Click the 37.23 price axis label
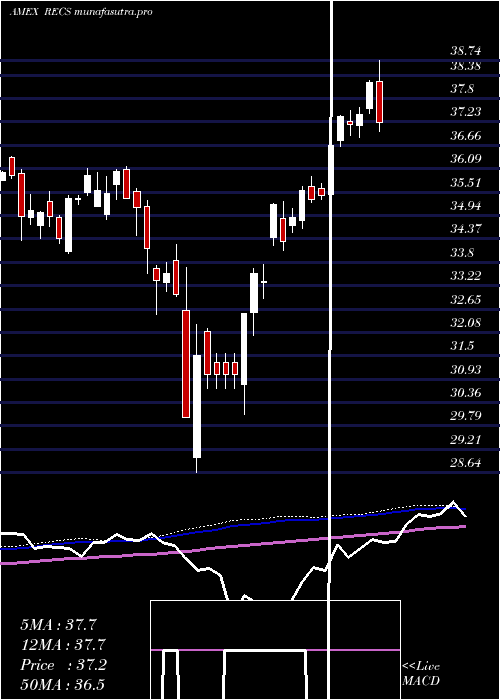 466,112
